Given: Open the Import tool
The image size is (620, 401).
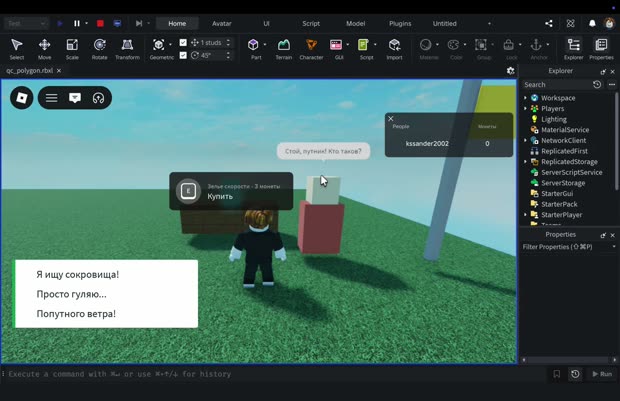Looking at the screenshot, I should (394, 49).
